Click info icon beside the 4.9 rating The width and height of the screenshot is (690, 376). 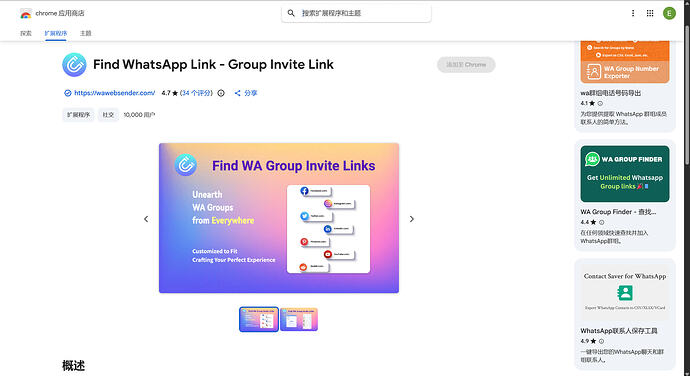click(x=601, y=341)
